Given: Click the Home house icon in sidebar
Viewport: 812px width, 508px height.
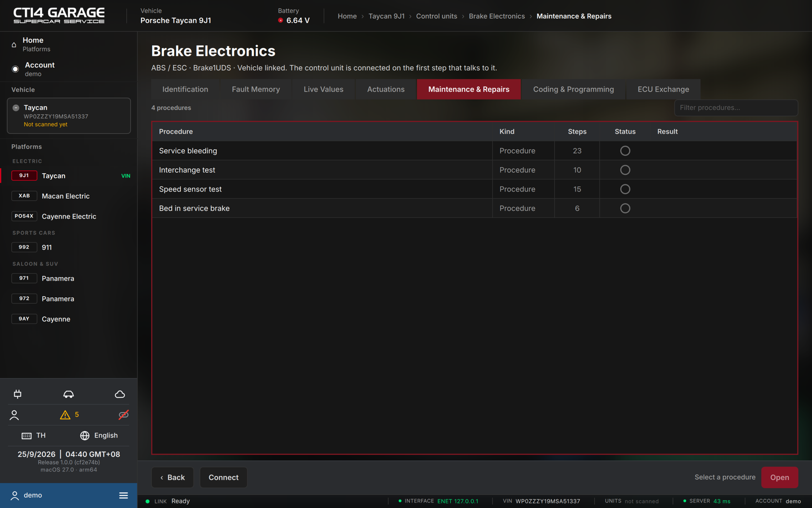Looking at the screenshot, I should tap(14, 45).
